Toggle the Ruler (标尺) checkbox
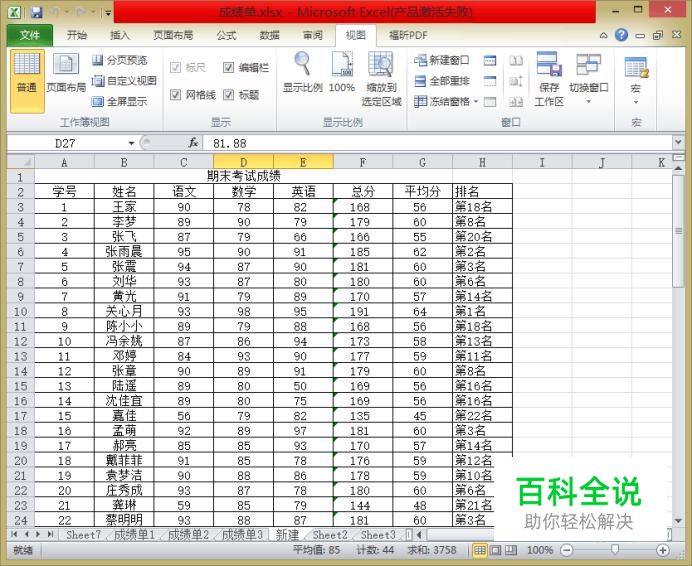Screen dimensions: 692x566 click(175, 67)
